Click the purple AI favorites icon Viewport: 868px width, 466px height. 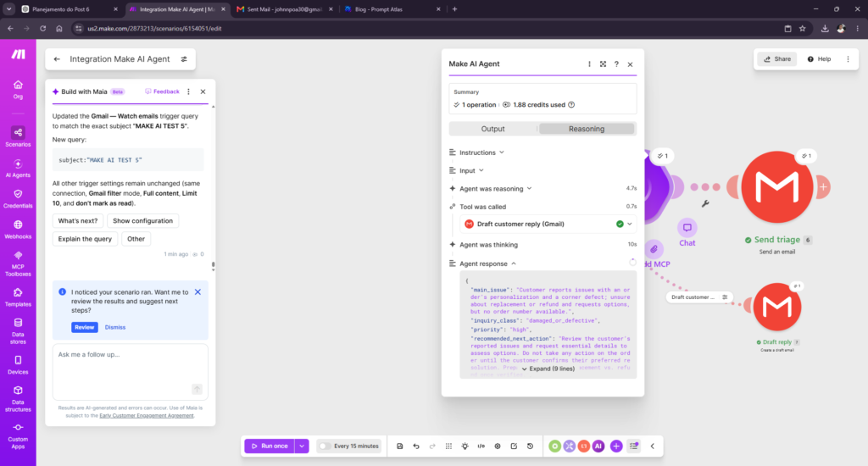pyautogui.click(x=598, y=446)
